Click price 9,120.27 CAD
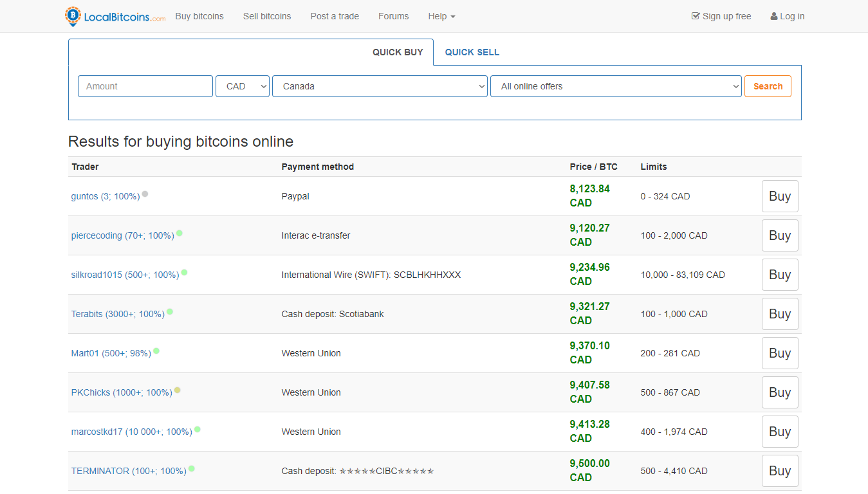 [589, 235]
